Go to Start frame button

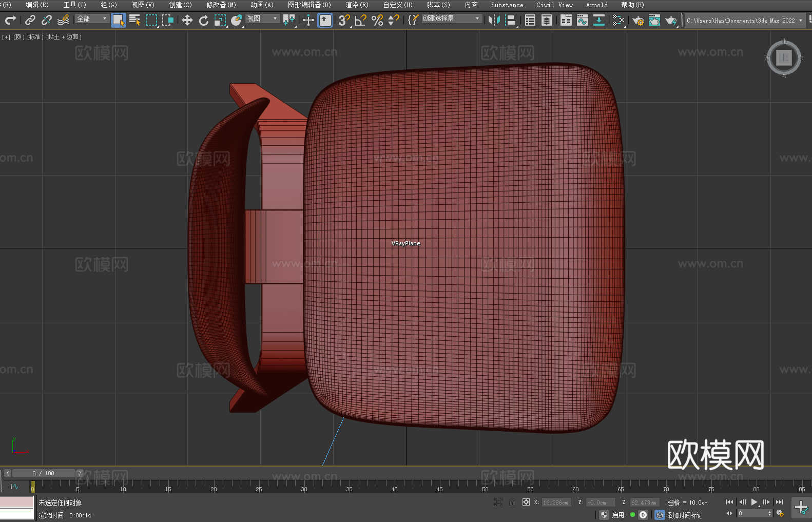point(729,502)
